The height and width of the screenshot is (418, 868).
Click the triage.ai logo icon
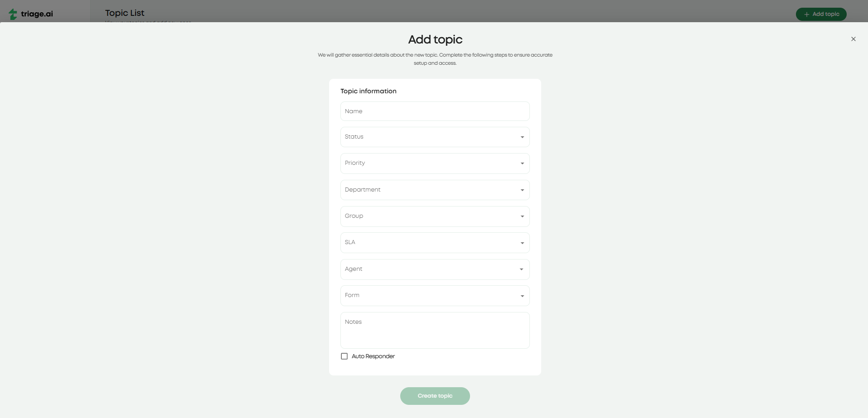pyautogui.click(x=13, y=14)
